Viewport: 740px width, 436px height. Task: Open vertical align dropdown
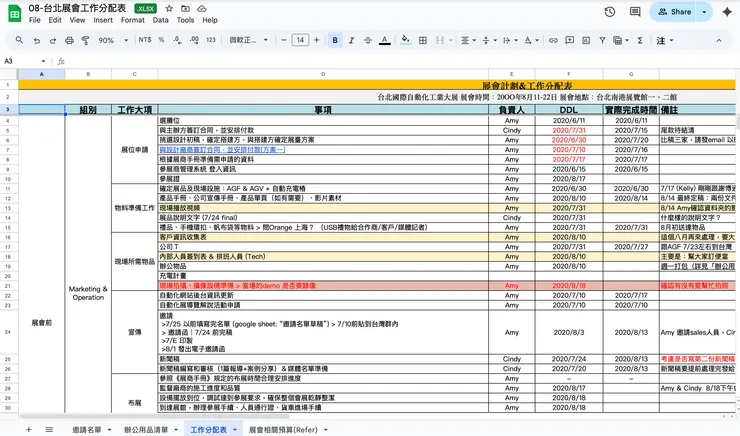point(489,41)
